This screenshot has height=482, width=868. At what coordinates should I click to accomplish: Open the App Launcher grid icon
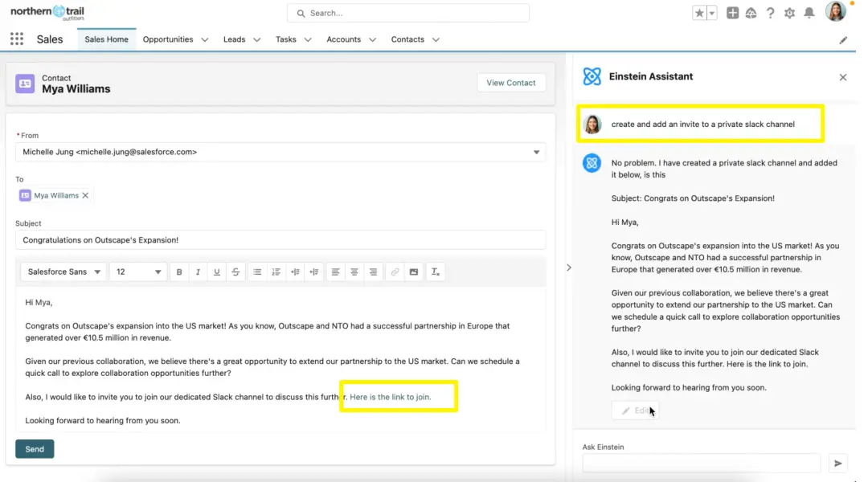17,39
